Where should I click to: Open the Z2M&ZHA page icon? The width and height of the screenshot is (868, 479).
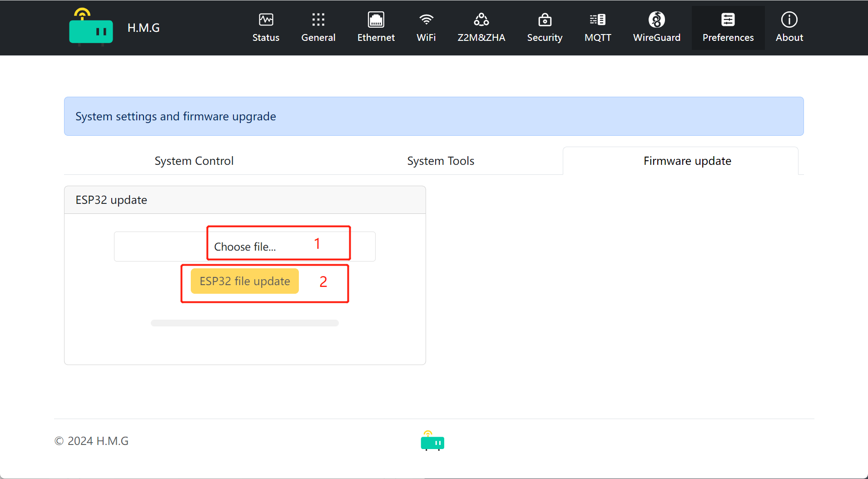(x=481, y=20)
